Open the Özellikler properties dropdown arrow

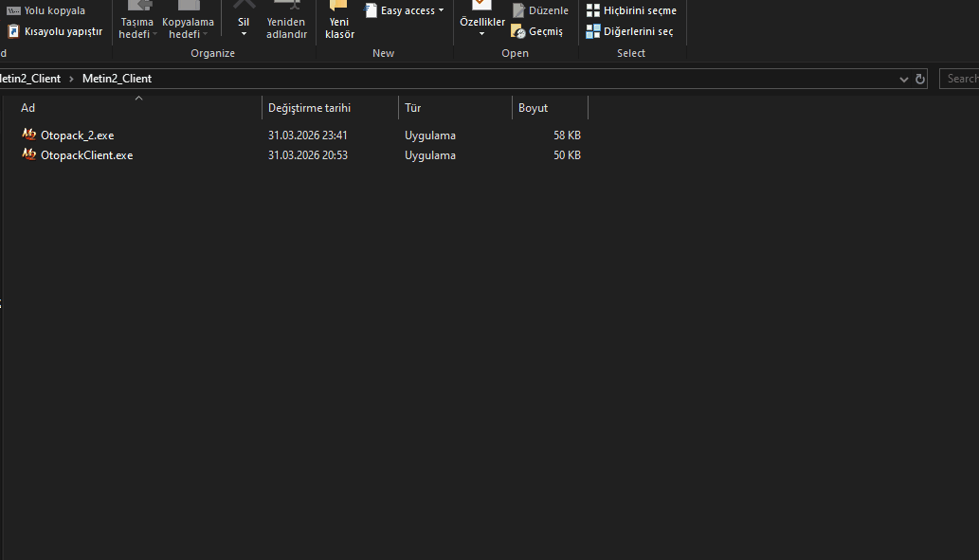click(x=482, y=34)
